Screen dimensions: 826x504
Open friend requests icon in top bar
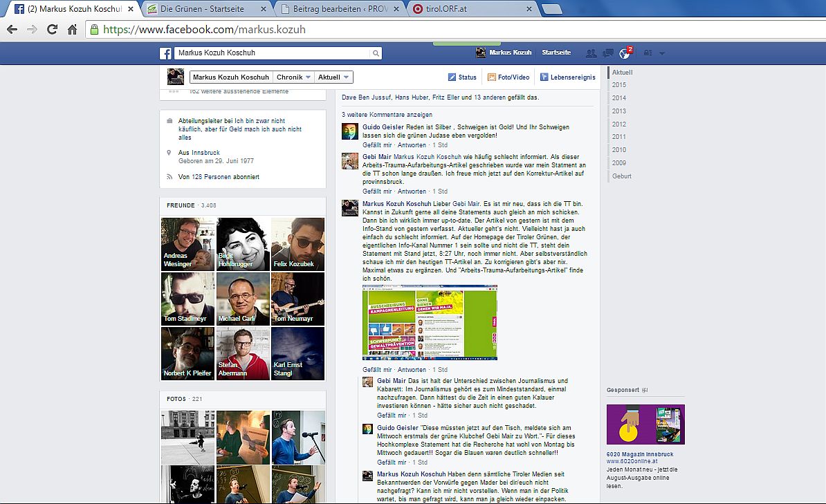click(591, 53)
